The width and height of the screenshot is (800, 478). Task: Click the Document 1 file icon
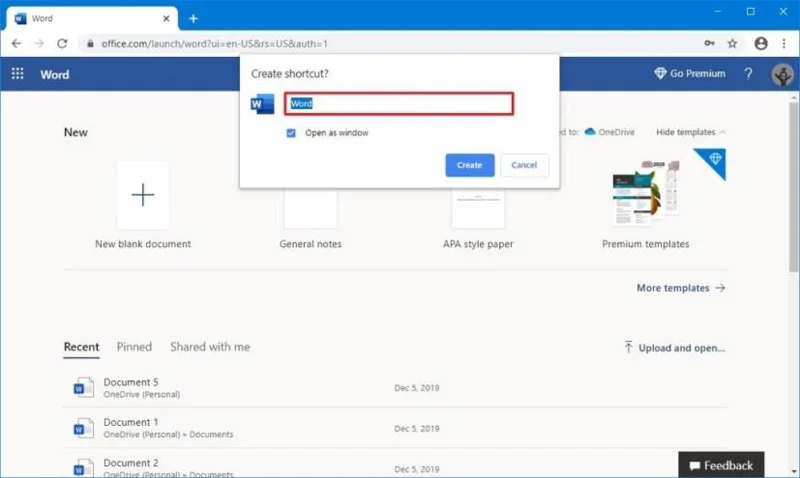pyautogui.click(x=83, y=428)
